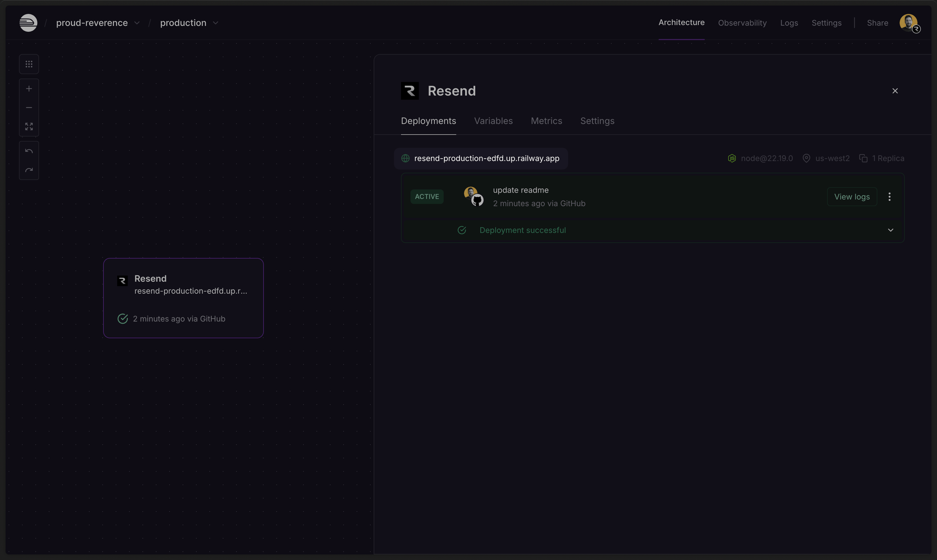937x560 pixels.
Task: Click the ACTIVE status badge
Action: (427, 197)
